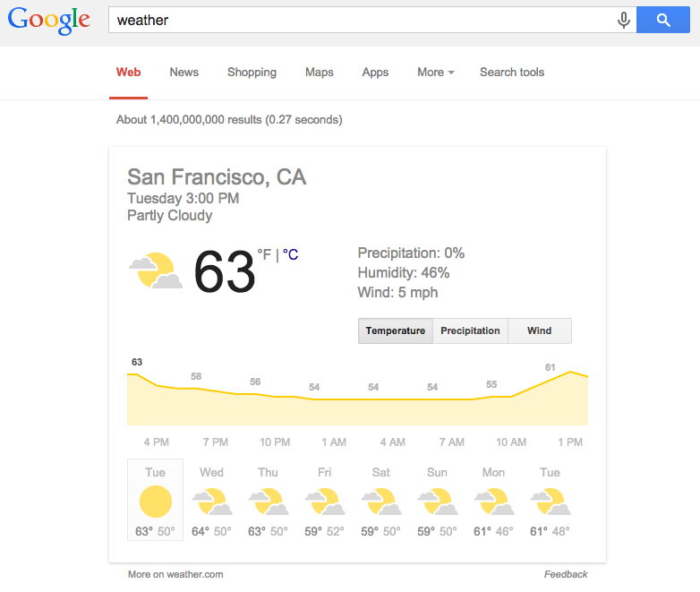
Task: Open the Search tools options
Action: [x=512, y=73]
